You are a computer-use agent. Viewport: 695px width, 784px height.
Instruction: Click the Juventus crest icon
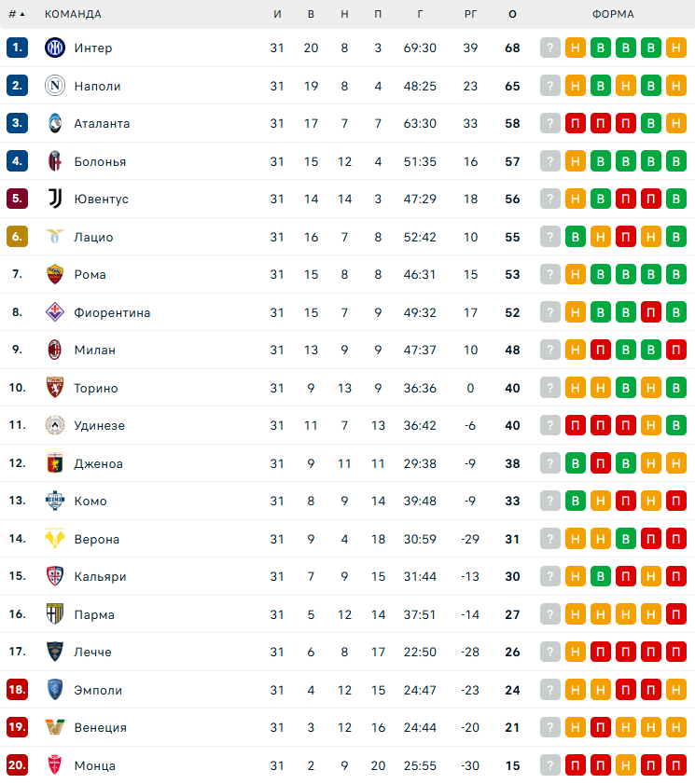pyautogui.click(x=54, y=199)
